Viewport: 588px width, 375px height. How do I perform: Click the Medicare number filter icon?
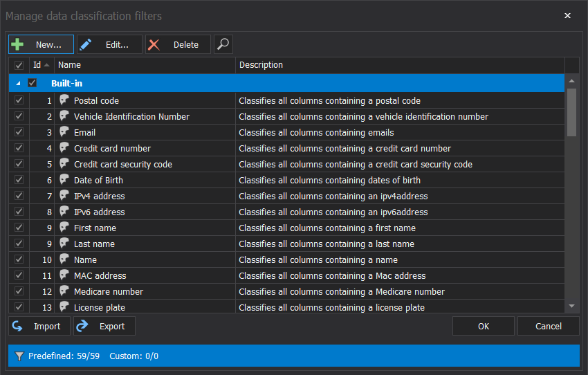[64, 291]
